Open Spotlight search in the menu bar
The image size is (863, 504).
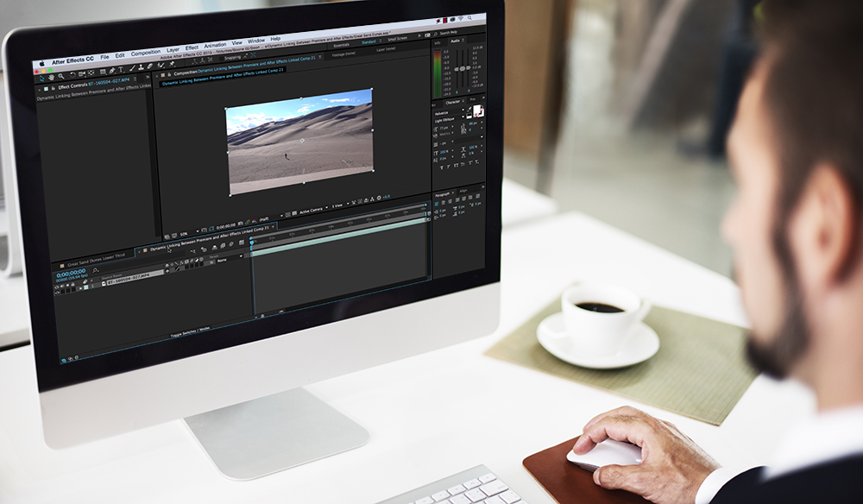pyautogui.click(x=469, y=18)
